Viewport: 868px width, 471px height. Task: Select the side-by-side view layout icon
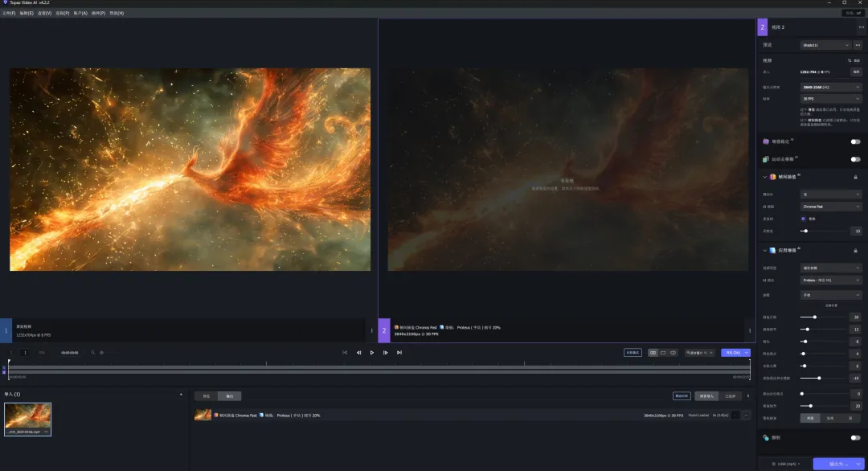653,352
